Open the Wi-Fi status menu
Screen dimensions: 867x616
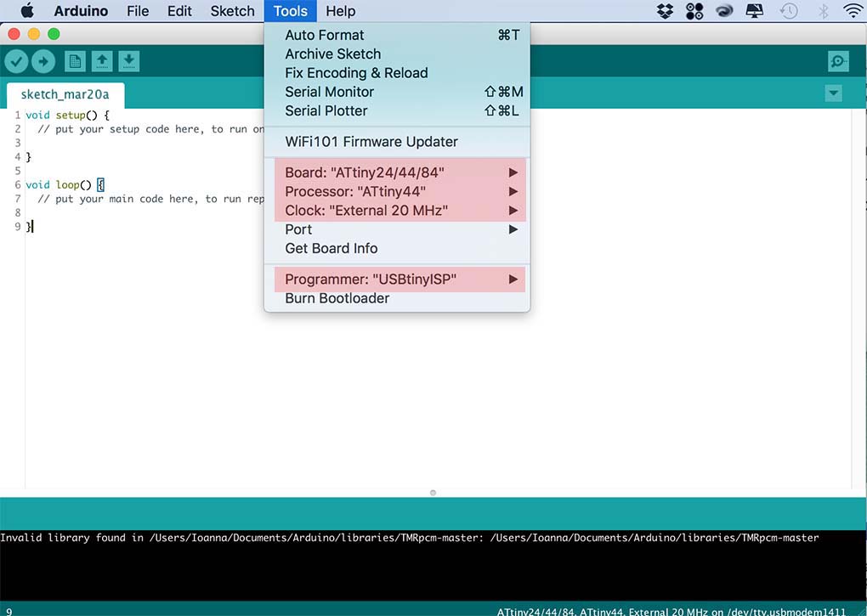tap(853, 11)
